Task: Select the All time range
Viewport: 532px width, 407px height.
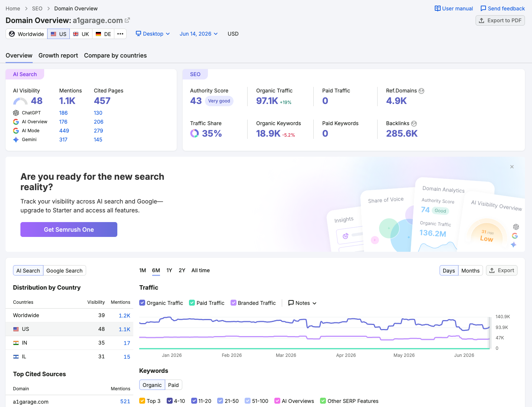Action: click(x=200, y=270)
